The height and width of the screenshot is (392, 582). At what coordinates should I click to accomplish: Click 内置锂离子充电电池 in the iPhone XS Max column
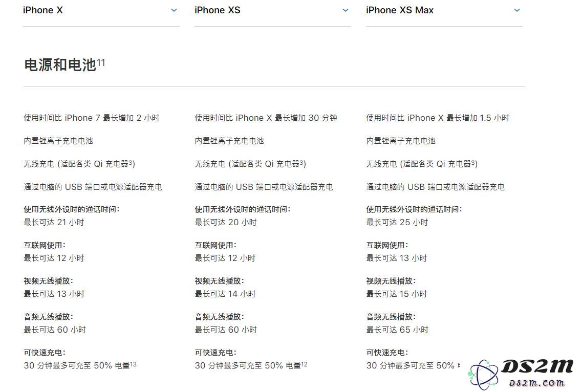tap(401, 141)
